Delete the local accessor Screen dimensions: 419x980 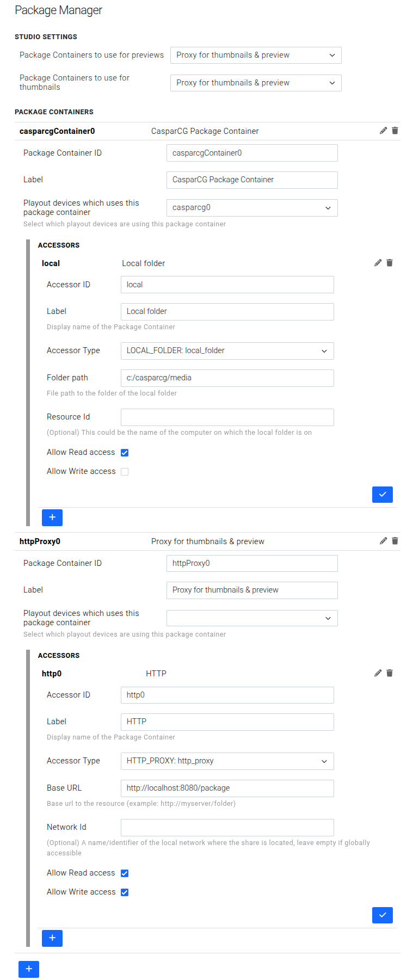pyautogui.click(x=390, y=263)
